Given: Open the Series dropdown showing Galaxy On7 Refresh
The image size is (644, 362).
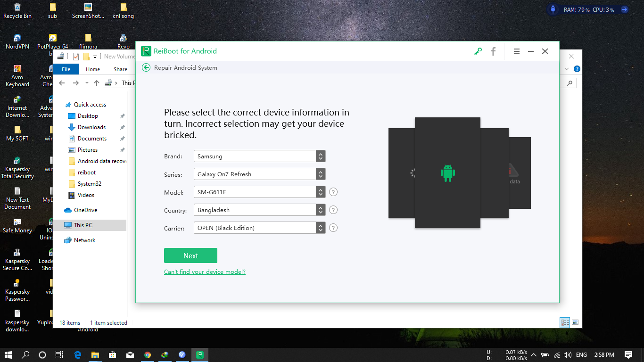Looking at the screenshot, I should point(259,174).
